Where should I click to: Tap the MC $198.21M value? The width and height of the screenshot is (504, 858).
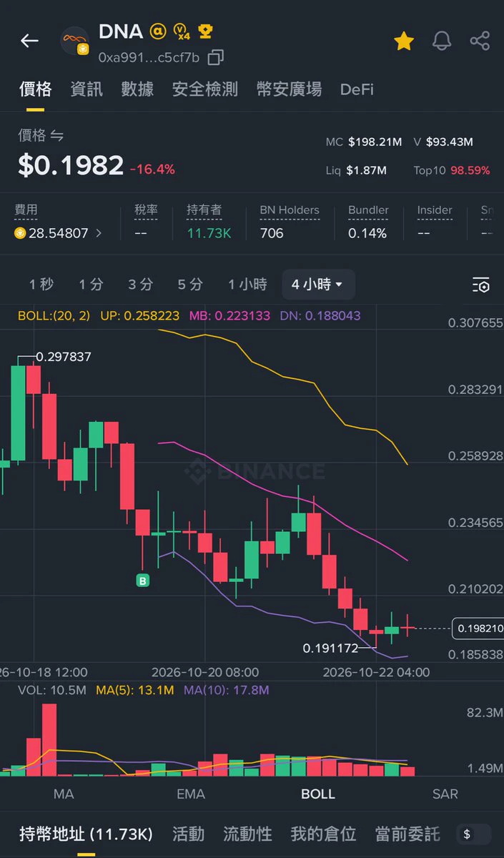click(375, 142)
